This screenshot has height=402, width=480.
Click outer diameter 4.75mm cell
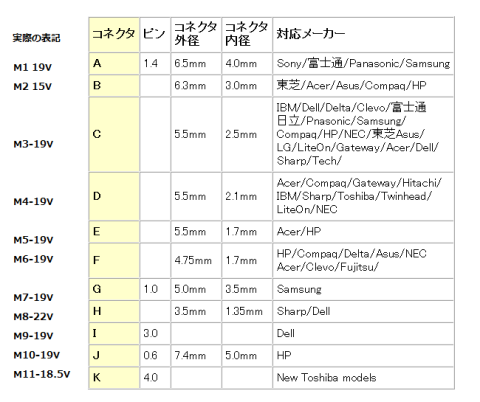(x=196, y=260)
